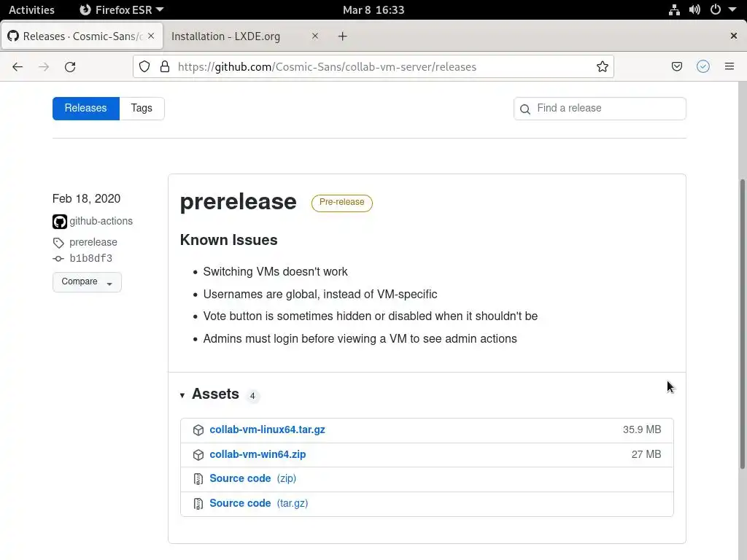Click the github-actions avatar icon

[x=60, y=222]
